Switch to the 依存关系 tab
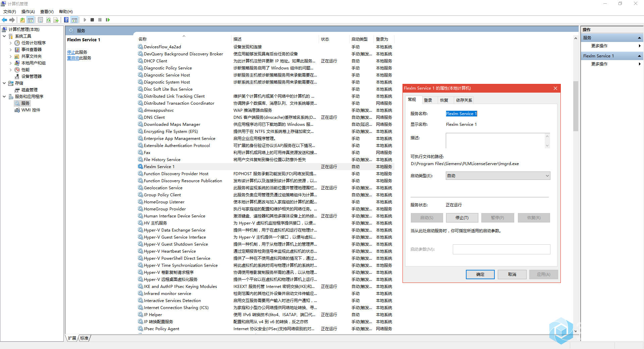Screen dimensions: 644x349 [464, 100]
